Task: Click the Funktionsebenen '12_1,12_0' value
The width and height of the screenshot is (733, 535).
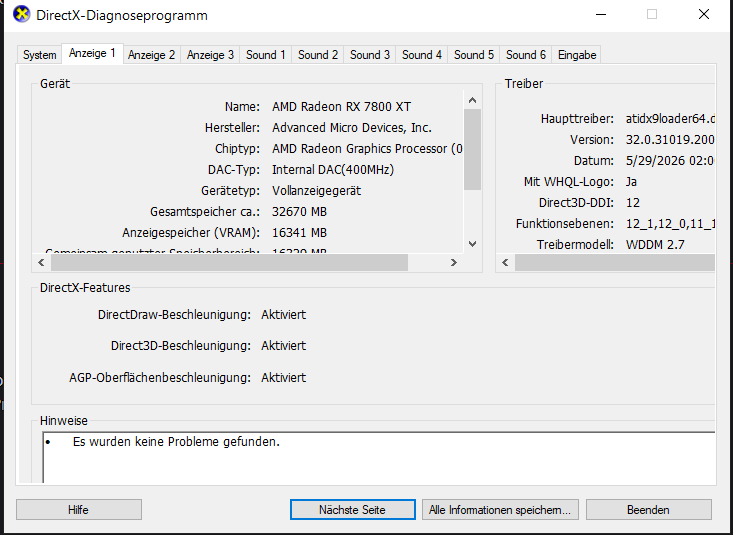Action: coord(670,224)
